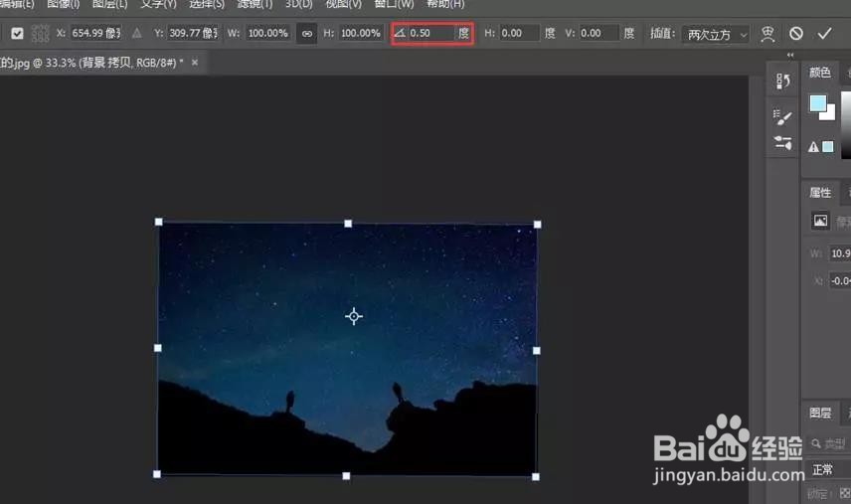The width and height of the screenshot is (851, 504).
Task: Switch to the 图层 panel tab
Action: (x=820, y=413)
